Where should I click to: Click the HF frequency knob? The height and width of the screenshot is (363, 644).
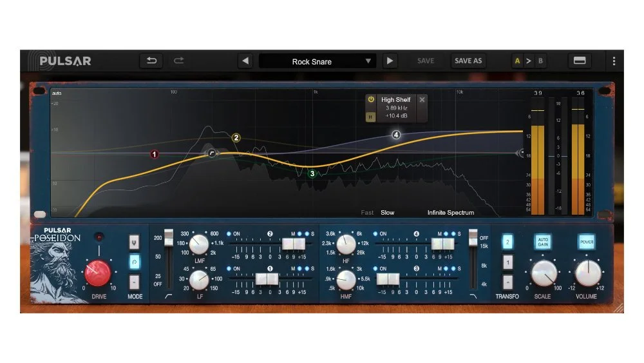tap(346, 244)
